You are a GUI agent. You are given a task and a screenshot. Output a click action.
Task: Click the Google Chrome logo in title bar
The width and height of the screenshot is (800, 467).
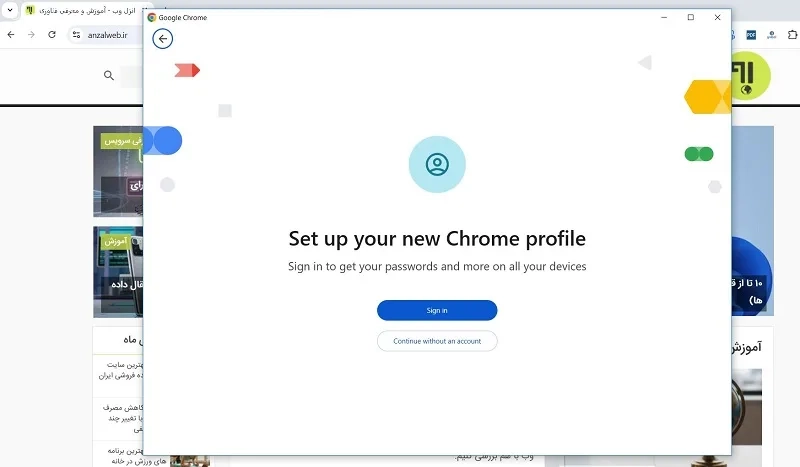tap(152, 17)
